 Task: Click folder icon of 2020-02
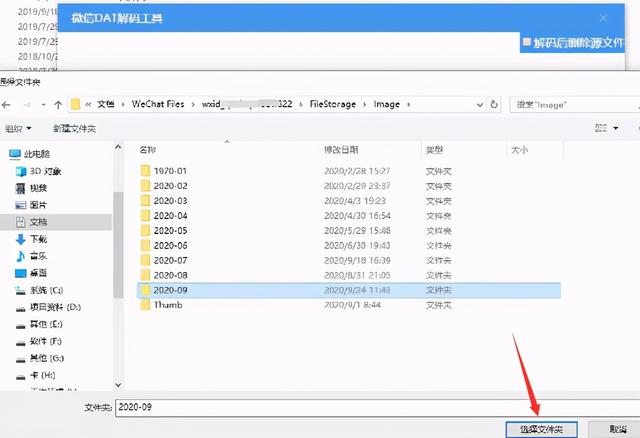145,186
